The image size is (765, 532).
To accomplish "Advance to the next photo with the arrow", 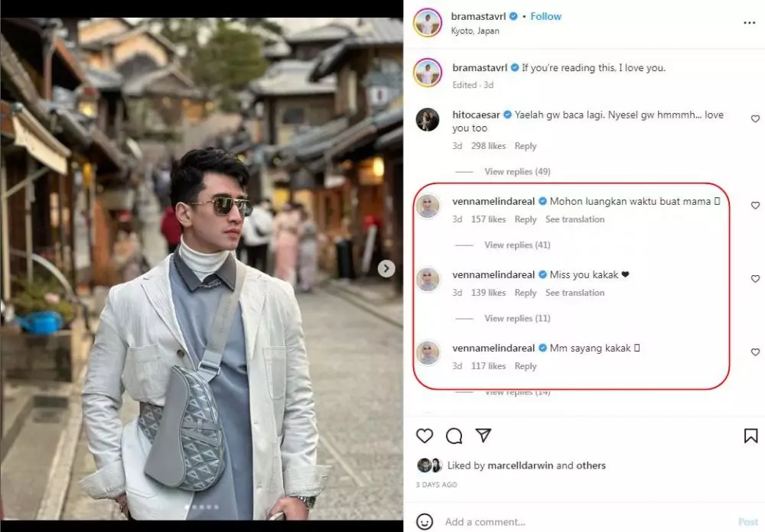I will pos(386,269).
